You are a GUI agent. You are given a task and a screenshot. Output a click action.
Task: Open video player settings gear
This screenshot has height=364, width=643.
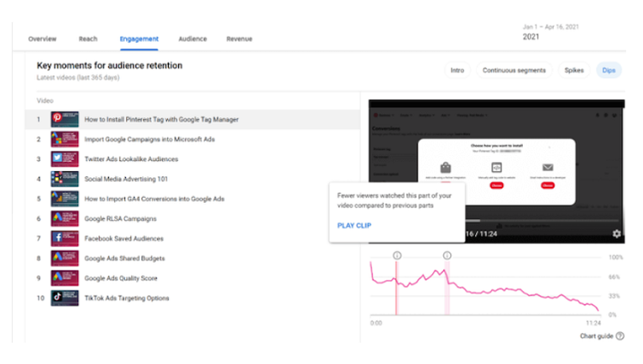click(x=616, y=234)
